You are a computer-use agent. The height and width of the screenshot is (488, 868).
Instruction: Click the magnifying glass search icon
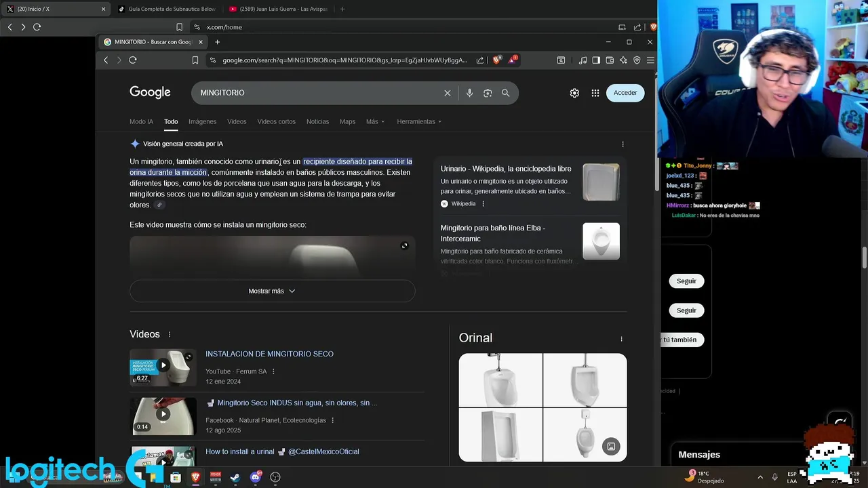pos(505,93)
